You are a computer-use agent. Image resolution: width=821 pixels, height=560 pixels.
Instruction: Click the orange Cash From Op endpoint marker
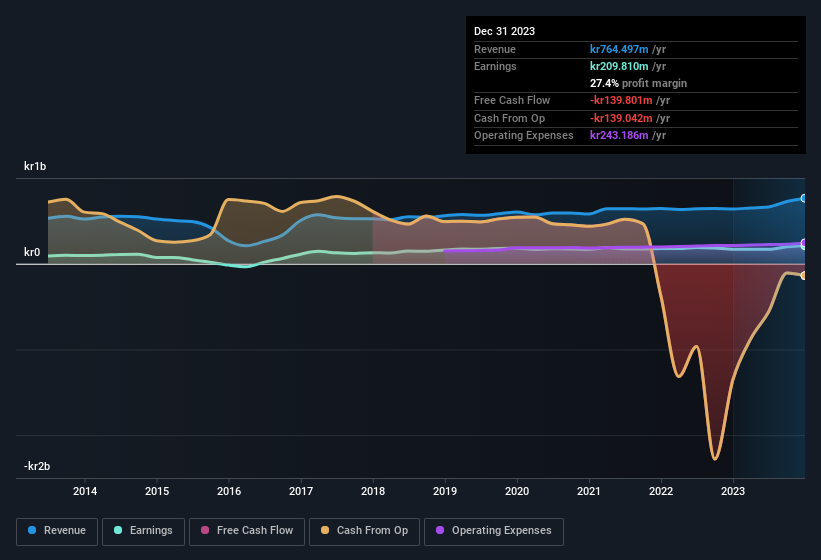pos(803,275)
